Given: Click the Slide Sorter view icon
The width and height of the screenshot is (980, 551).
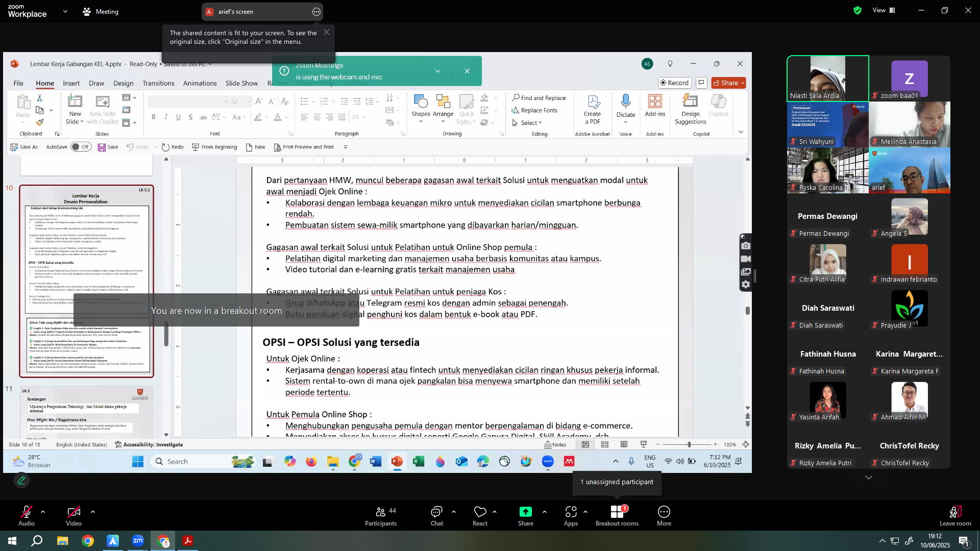Looking at the screenshot, I should pos(605,444).
